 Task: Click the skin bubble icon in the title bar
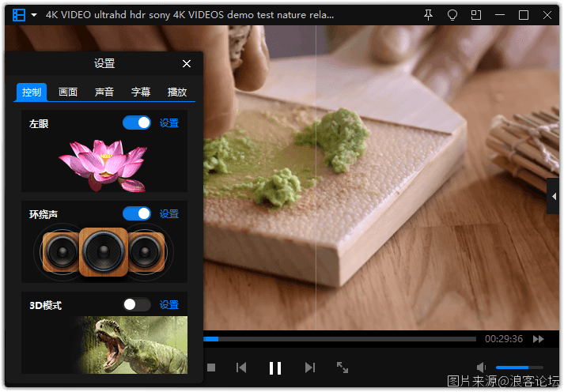tap(452, 15)
